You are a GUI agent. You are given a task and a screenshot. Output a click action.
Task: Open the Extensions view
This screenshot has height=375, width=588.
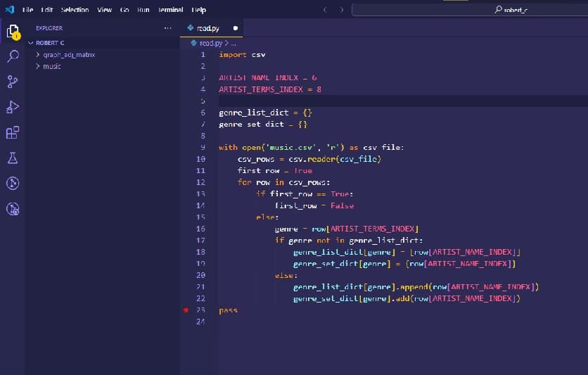coord(13,132)
